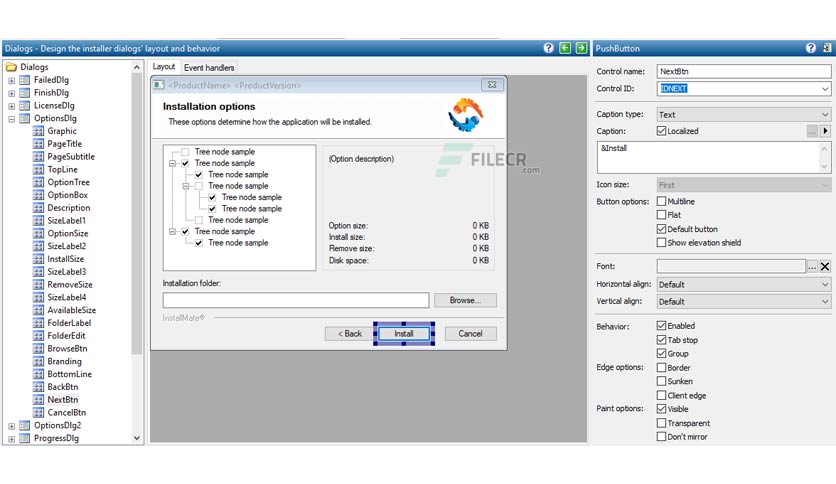Select the OptionBox control icon
The height and width of the screenshot is (484, 836).
pyautogui.click(x=38, y=195)
